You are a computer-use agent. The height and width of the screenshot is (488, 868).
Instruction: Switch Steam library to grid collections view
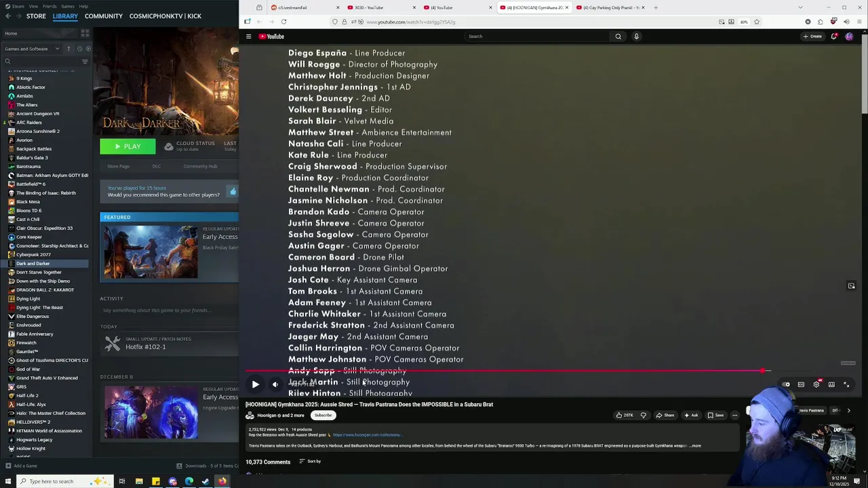85,33
